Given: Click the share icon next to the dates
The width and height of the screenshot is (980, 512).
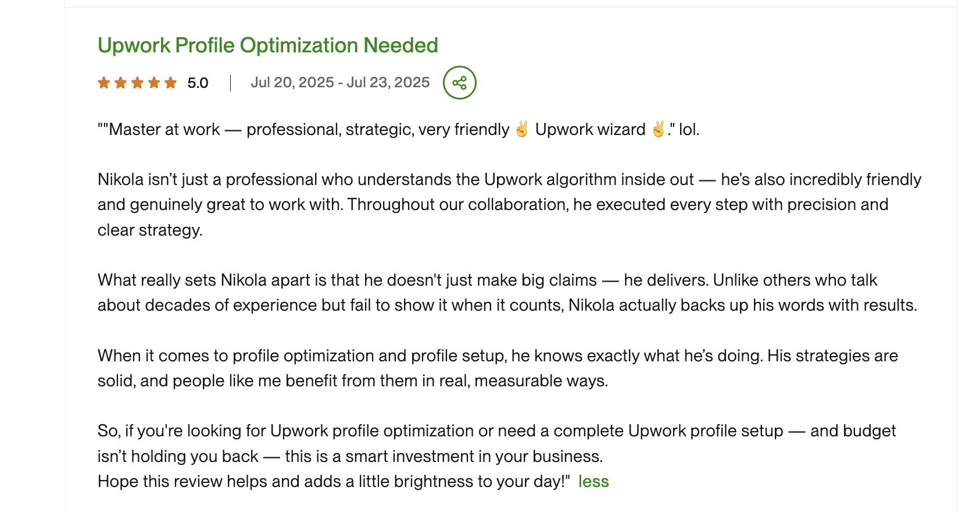Looking at the screenshot, I should (460, 83).
